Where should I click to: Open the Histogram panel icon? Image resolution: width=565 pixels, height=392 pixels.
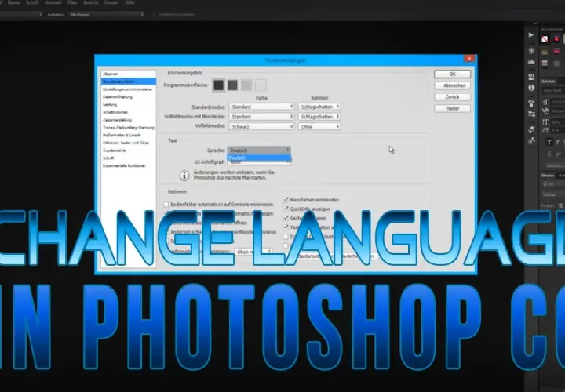[x=531, y=62]
